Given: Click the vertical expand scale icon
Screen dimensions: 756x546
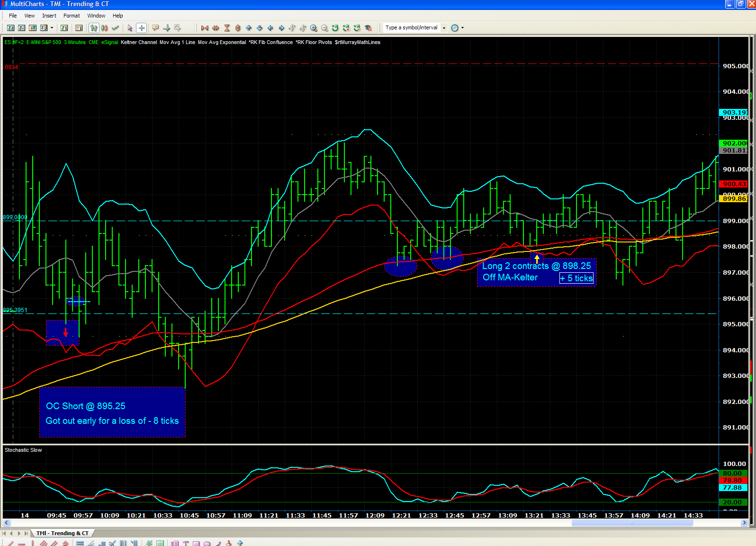Looking at the screenshot, I should pyautogui.click(x=238, y=28).
